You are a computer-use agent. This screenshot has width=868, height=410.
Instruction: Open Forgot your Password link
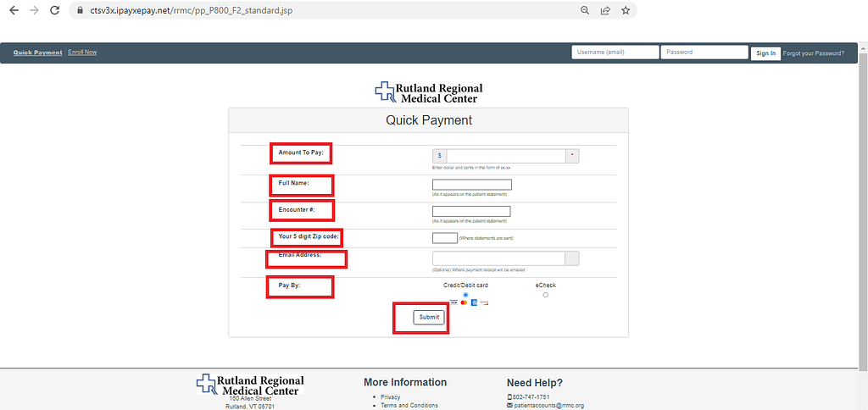coord(813,53)
